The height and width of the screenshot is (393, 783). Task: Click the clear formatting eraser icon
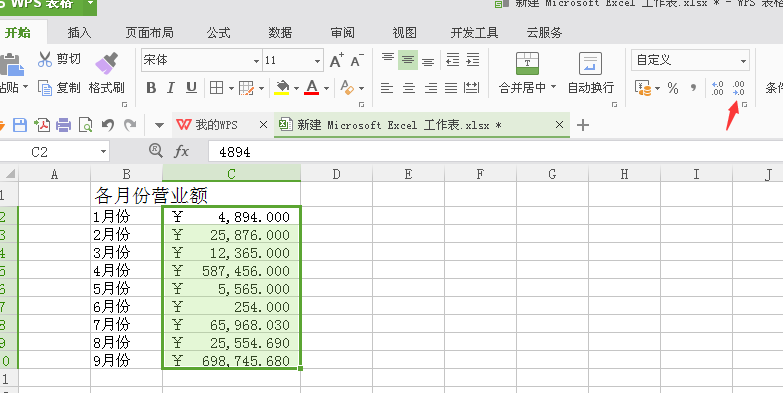[347, 88]
